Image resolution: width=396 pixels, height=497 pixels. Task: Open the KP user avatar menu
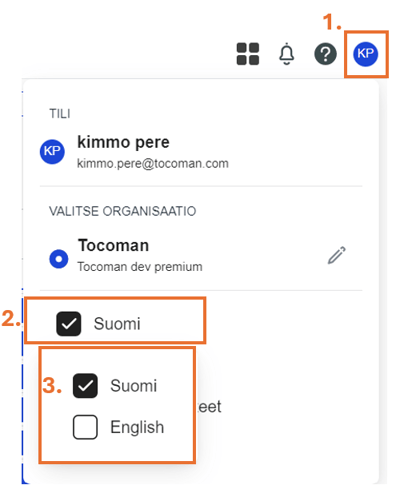coord(366,54)
